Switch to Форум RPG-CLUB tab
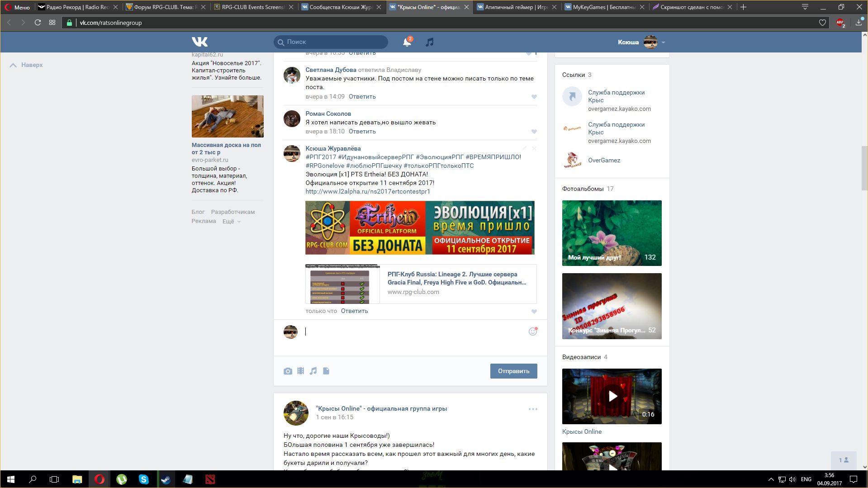868x488 pixels. pos(165,7)
